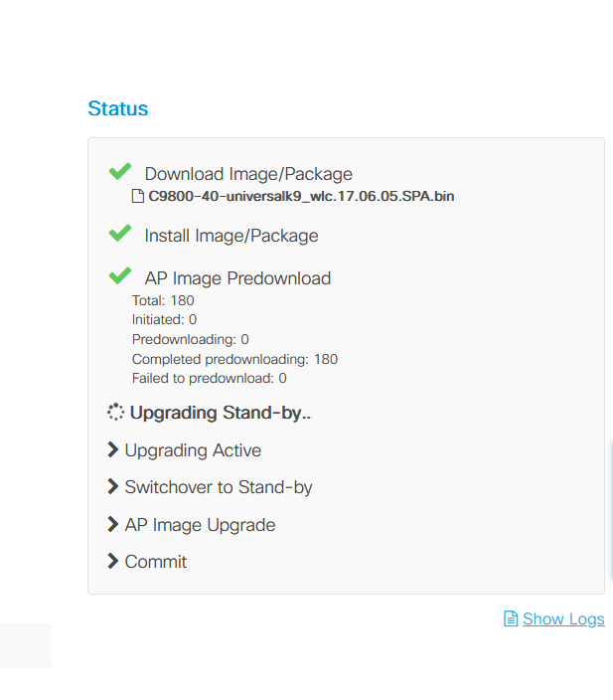Expand the chevron beside Switchover to Stand-by
This screenshot has width=613, height=700.
coord(113,487)
